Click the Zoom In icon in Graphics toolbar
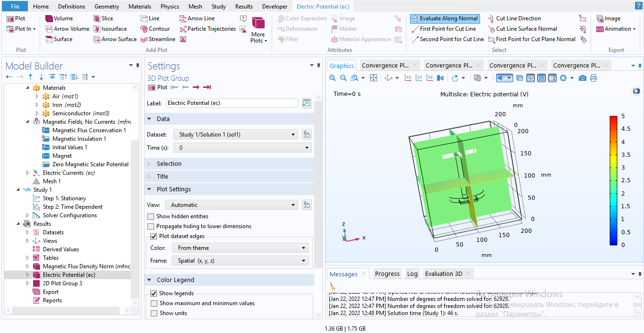 point(333,78)
